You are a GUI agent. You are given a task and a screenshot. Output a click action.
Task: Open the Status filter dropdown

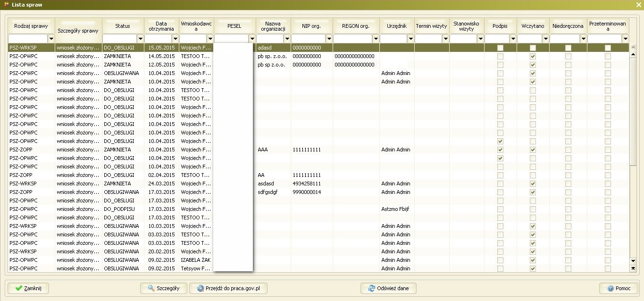click(x=140, y=39)
